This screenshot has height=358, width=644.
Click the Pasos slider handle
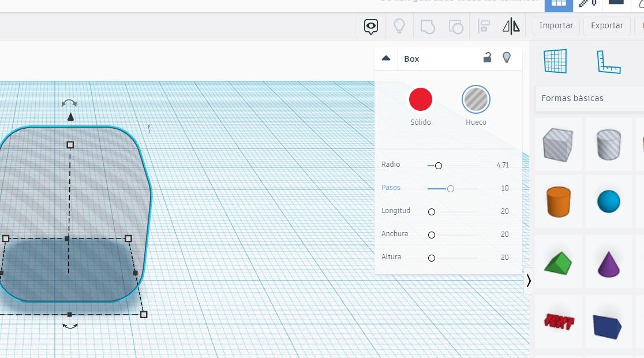pyautogui.click(x=451, y=189)
